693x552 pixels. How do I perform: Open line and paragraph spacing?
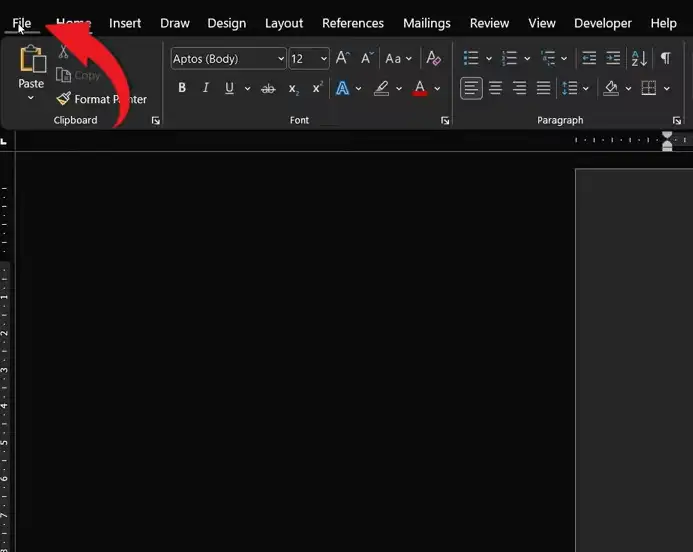(x=570, y=88)
